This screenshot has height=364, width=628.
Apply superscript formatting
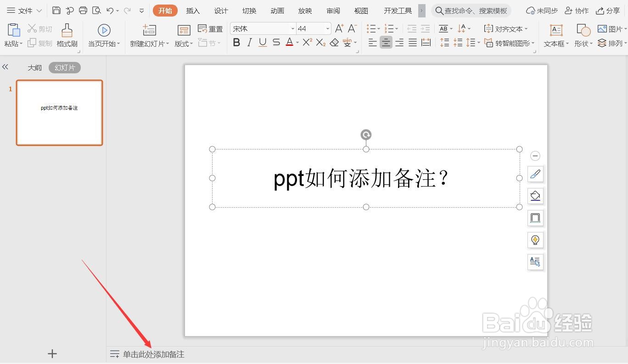coord(308,43)
